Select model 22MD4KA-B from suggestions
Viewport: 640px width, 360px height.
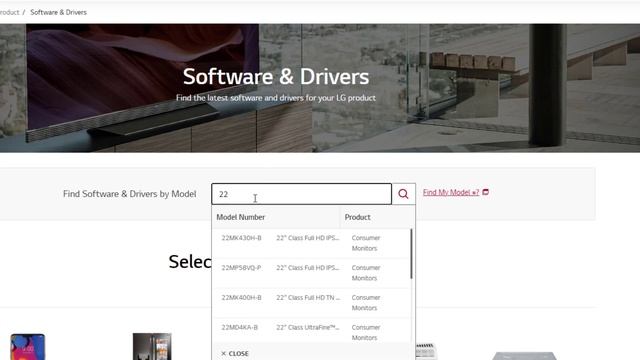(311, 331)
